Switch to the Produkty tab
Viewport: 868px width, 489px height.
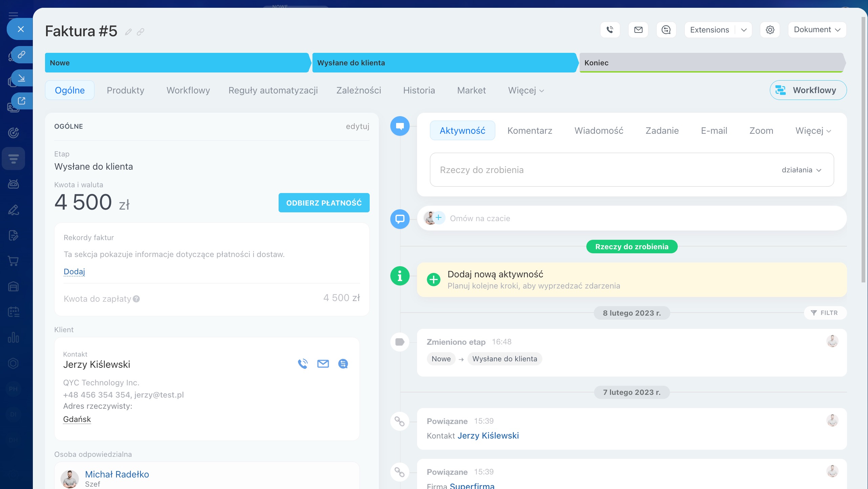point(125,90)
